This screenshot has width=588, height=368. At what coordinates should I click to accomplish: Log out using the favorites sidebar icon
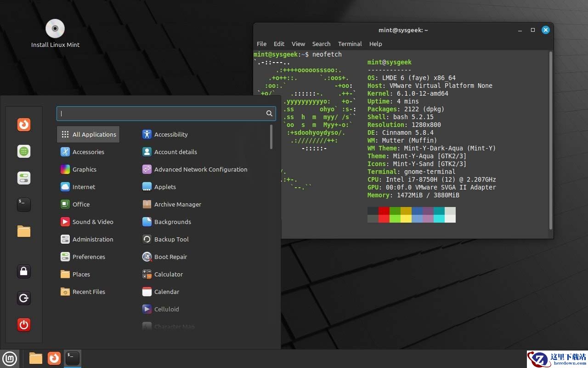[24, 298]
